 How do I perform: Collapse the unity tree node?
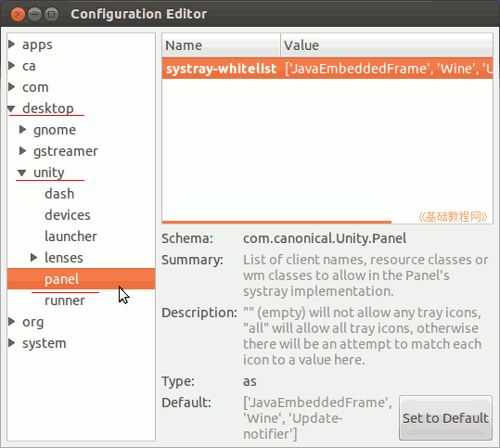21,173
